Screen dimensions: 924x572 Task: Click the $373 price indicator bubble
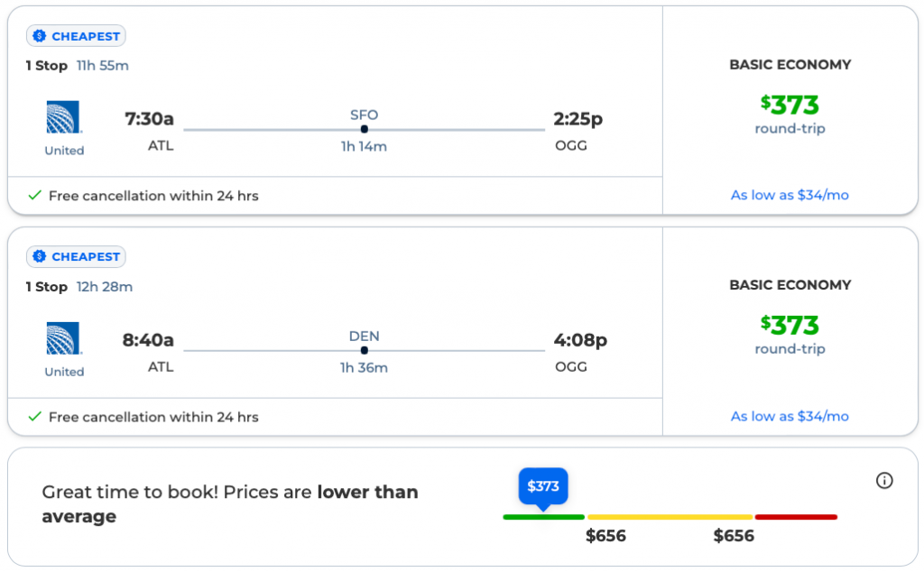click(x=543, y=486)
